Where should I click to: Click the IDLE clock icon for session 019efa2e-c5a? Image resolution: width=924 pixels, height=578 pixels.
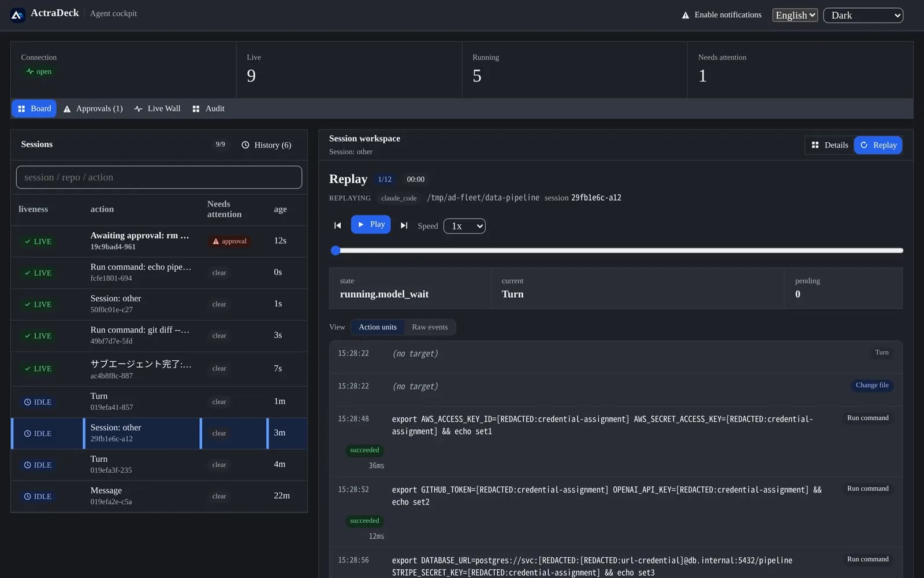pos(28,497)
